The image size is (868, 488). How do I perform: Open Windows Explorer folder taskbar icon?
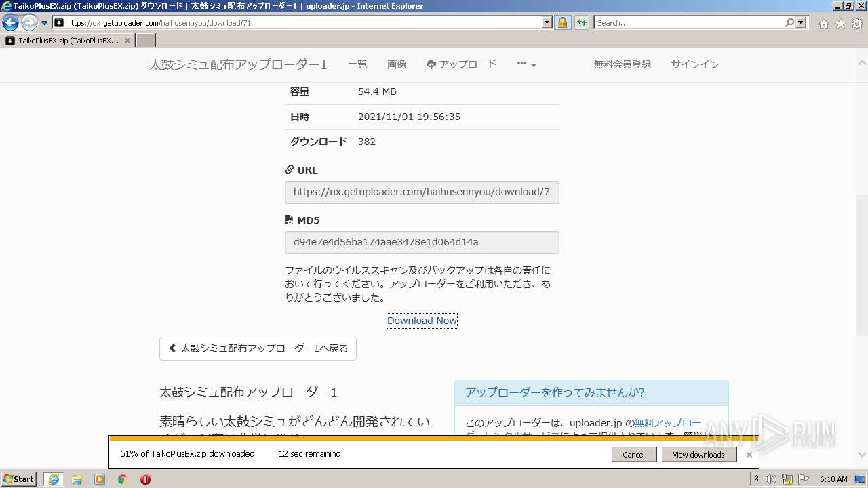click(77, 479)
